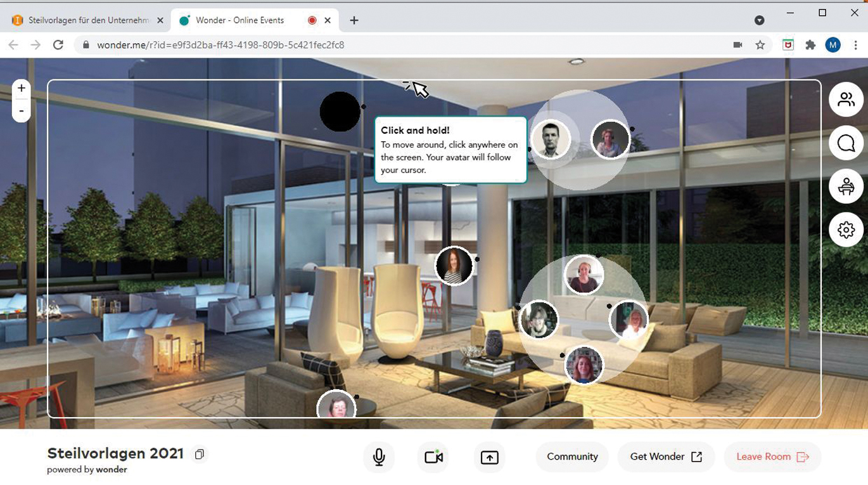This screenshot has height=485, width=868.
Task: Mute the microphone
Action: point(379,457)
